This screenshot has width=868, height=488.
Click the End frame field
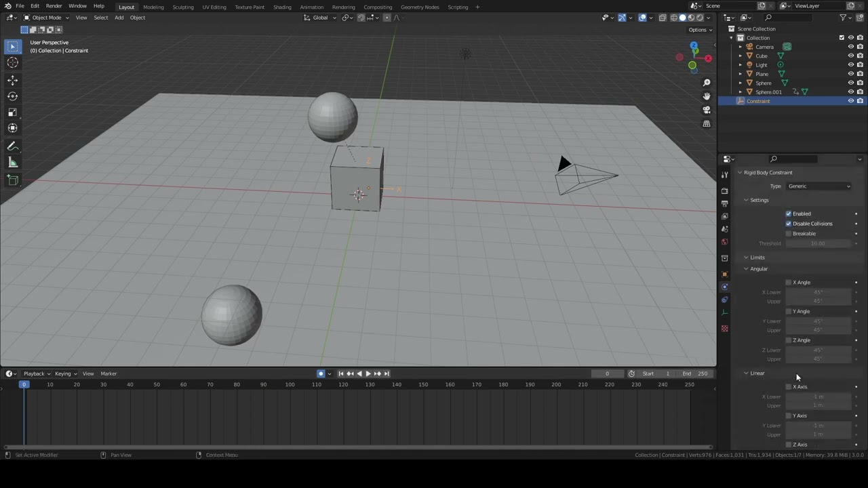pyautogui.click(x=695, y=373)
